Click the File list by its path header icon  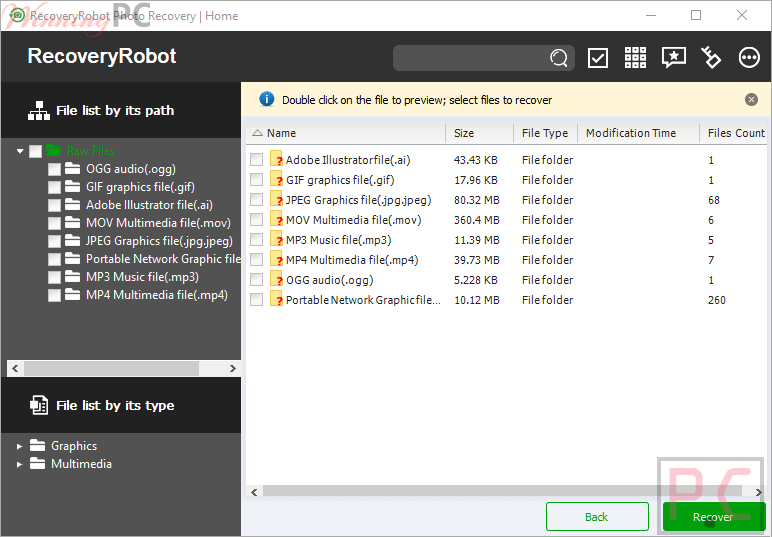tap(39, 111)
